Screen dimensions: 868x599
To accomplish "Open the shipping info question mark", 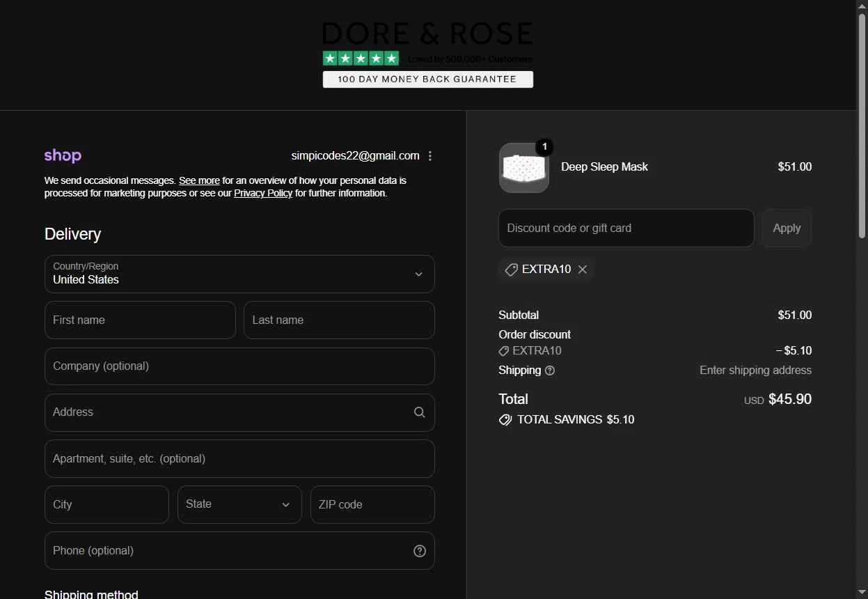I will pyautogui.click(x=550, y=371).
